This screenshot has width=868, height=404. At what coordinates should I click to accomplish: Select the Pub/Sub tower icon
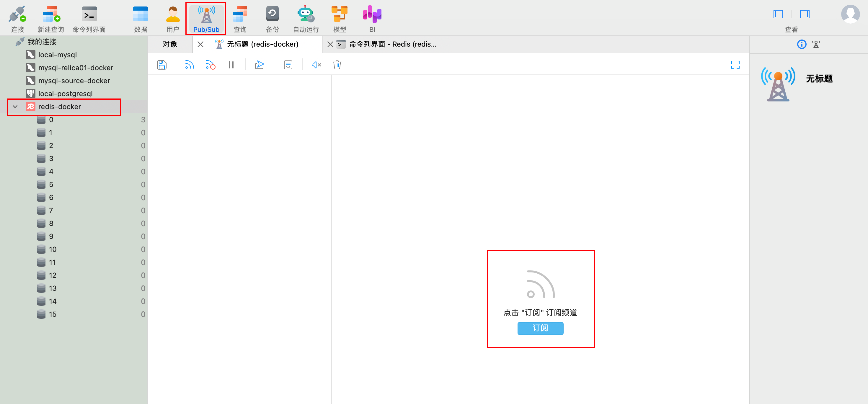click(x=206, y=14)
